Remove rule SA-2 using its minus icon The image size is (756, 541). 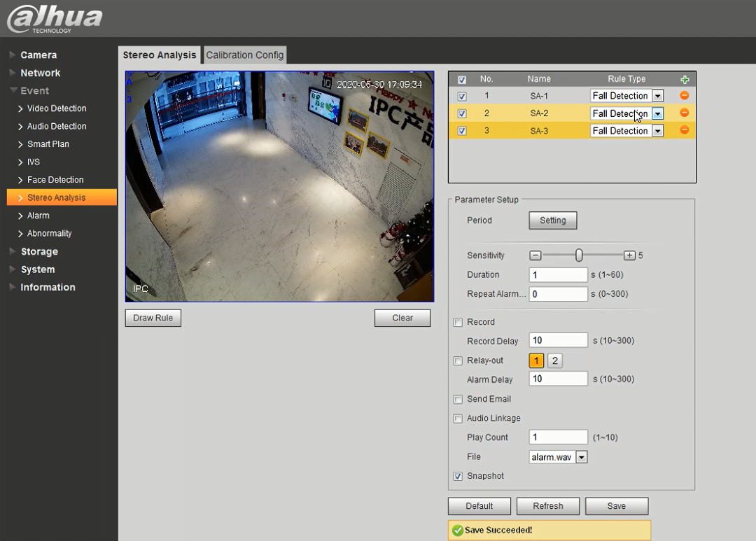pos(685,113)
